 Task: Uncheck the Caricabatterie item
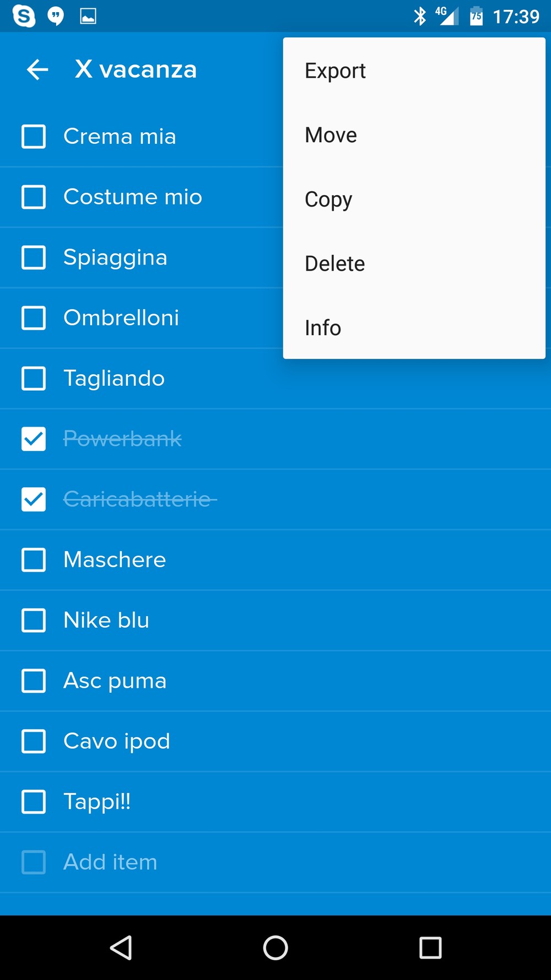34,499
